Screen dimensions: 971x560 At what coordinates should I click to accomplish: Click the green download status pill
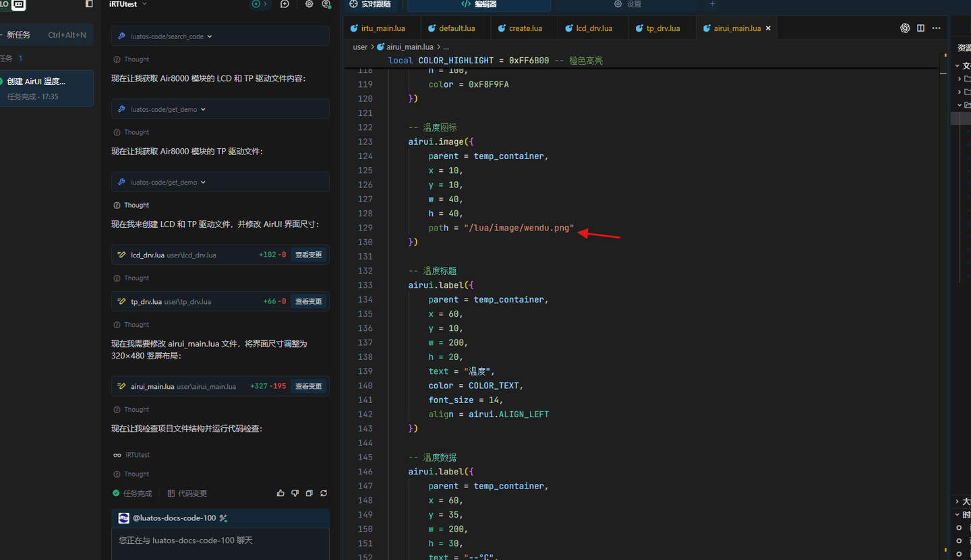[259, 4]
